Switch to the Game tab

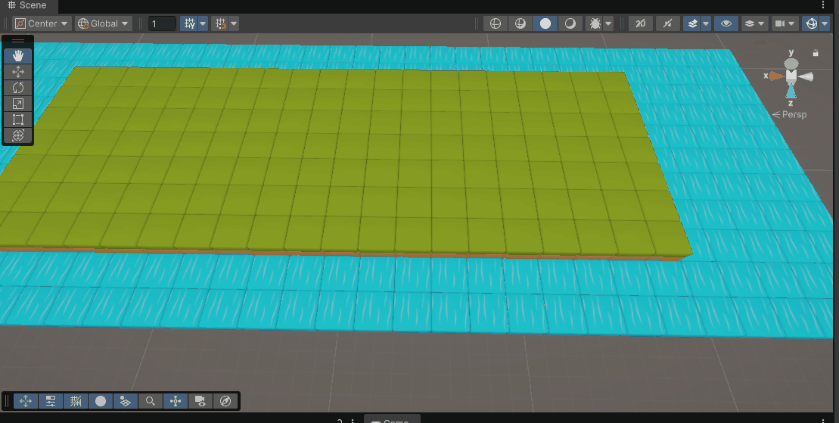pos(391,419)
